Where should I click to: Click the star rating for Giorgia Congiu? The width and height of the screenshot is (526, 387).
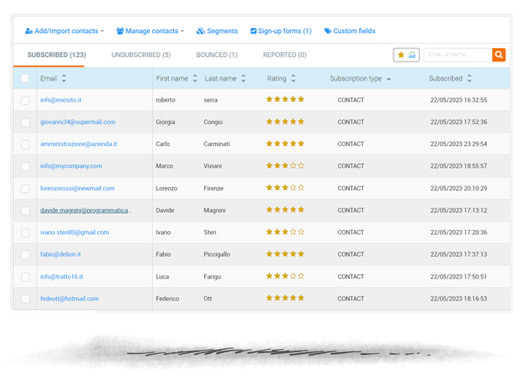pyautogui.click(x=285, y=121)
